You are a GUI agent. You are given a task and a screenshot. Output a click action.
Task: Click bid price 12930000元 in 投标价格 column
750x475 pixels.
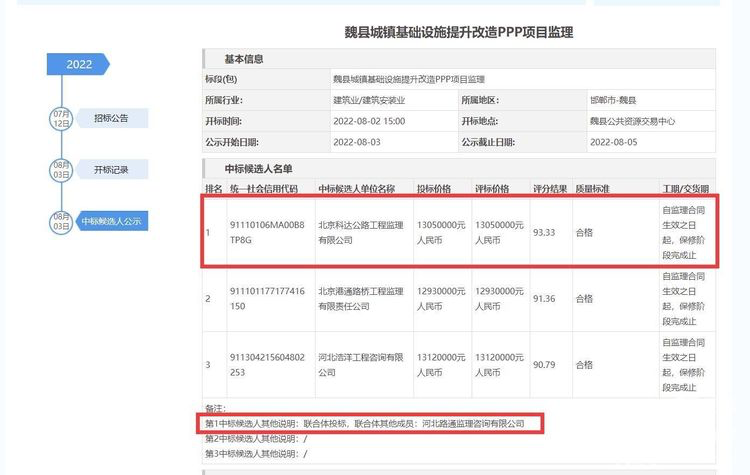(x=441, y=298)
